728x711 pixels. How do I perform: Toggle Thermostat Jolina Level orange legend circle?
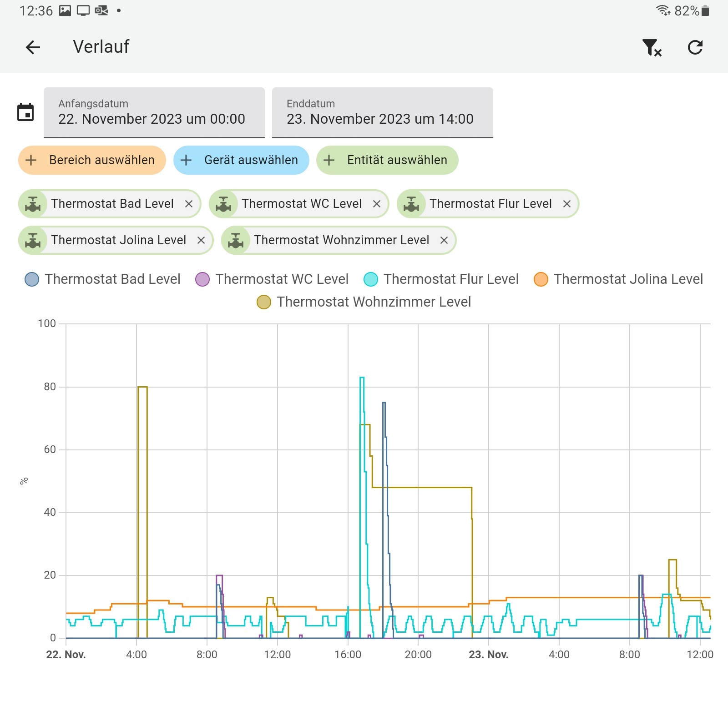541,279
